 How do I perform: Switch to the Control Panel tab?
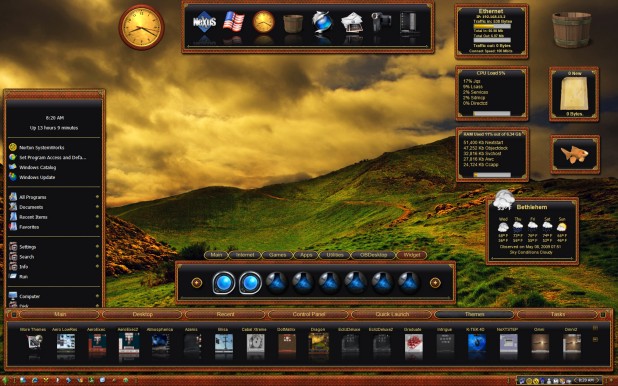click(x=309, y=314)
